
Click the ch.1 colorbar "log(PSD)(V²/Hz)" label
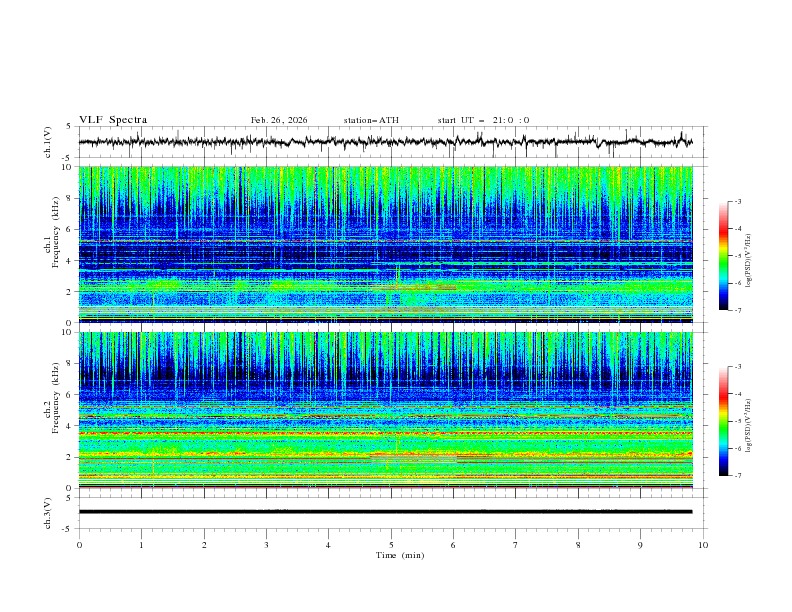pyautogui.click(x=749, y=261)
